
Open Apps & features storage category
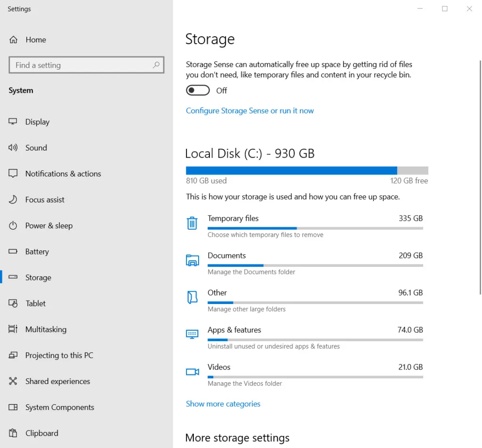click(x=305, y=338)
